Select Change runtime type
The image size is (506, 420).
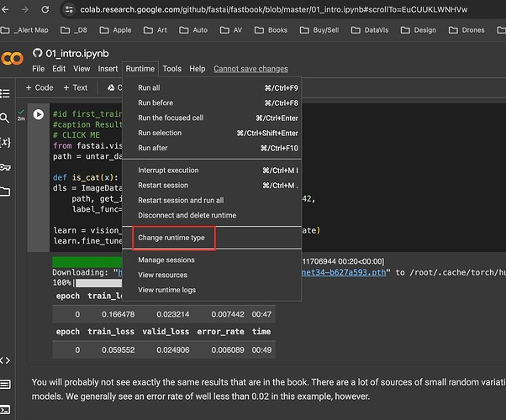tap(171, 238)
